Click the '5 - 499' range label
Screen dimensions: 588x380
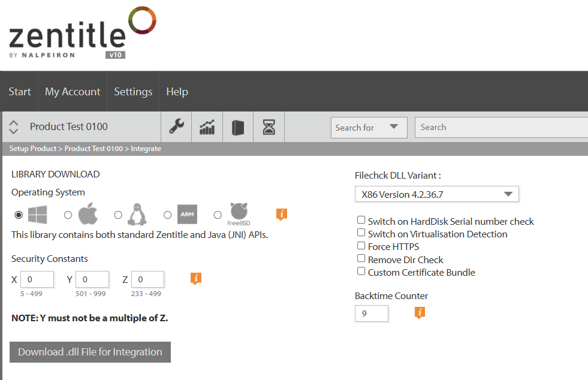tap(31, 294)
